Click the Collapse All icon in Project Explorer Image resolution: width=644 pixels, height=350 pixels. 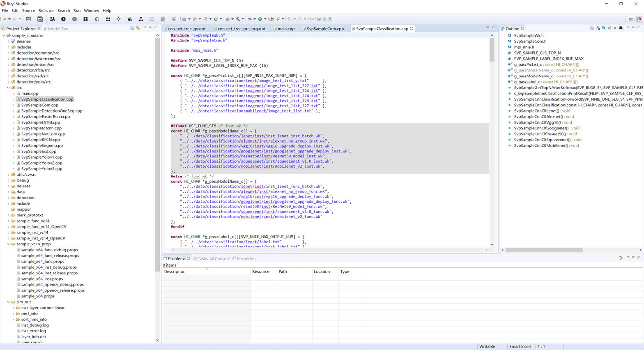132,28
